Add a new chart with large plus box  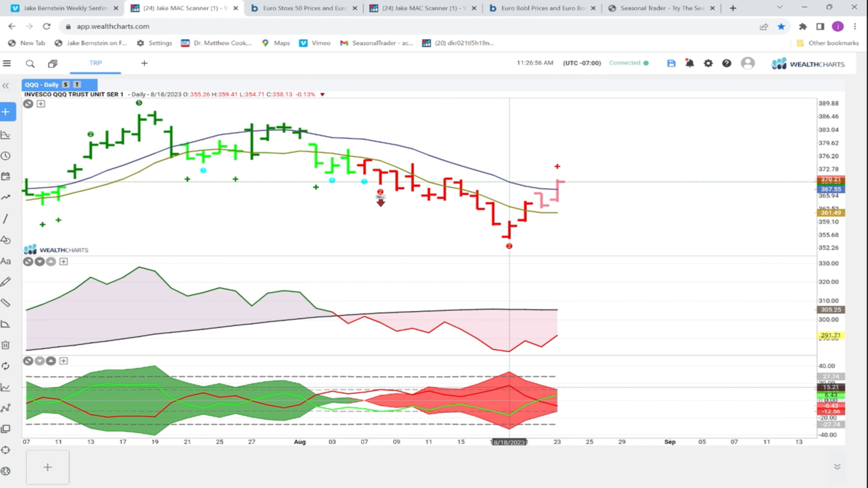pos(47,467)
